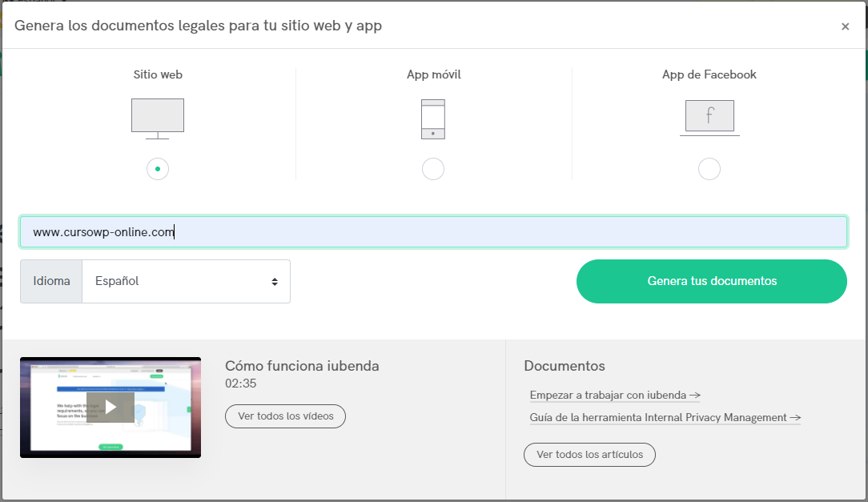Click the smartphone icon for App móvil
The width and height of the screenshot is (868, 502).
[432, 119]
